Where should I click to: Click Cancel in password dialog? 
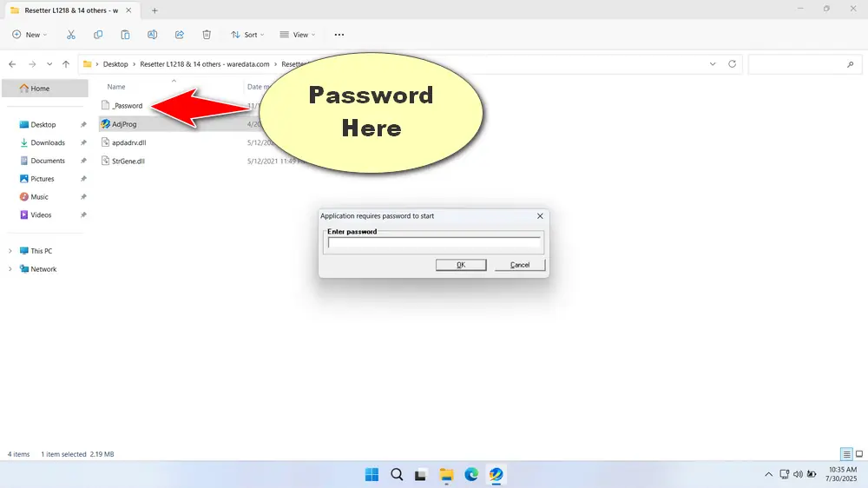pos(520,265)
